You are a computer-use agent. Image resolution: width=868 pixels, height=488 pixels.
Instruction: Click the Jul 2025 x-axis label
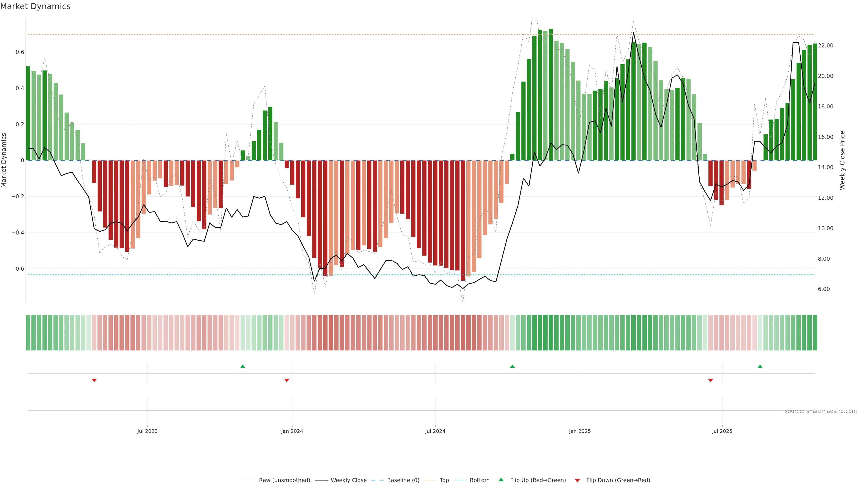click(x=722, y=431)
